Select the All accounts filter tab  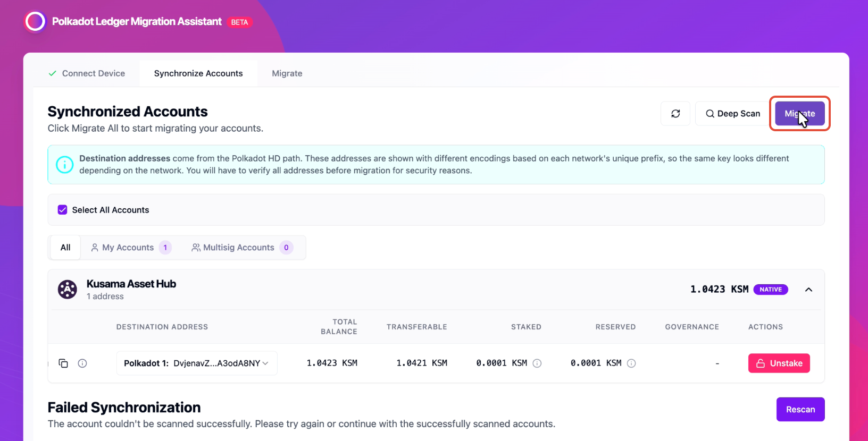65,248
